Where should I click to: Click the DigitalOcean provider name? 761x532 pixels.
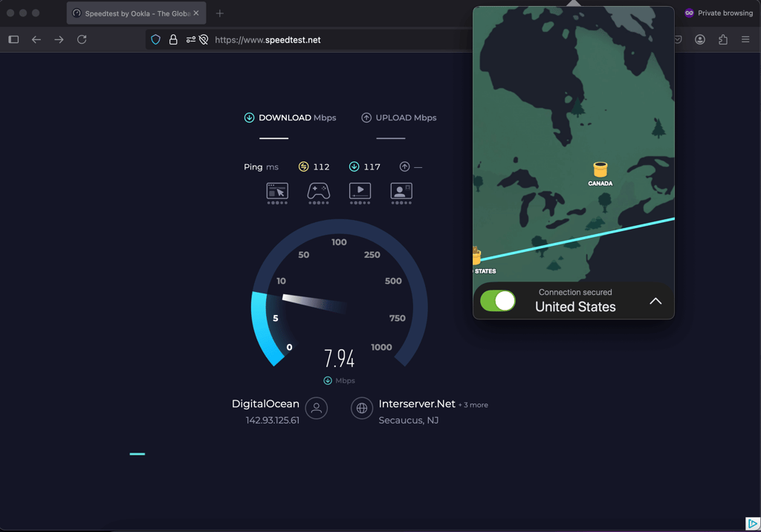click(x=265, y=404)
